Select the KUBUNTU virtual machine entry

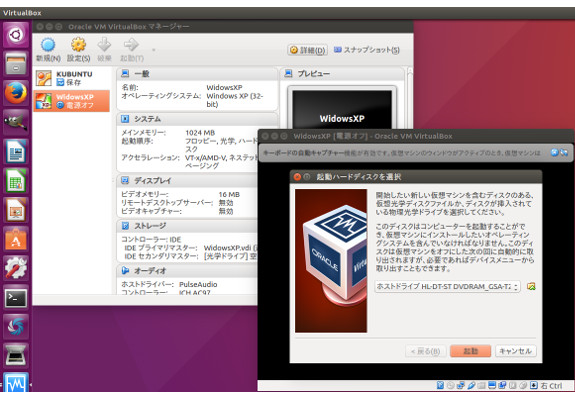tap(72, 78)
